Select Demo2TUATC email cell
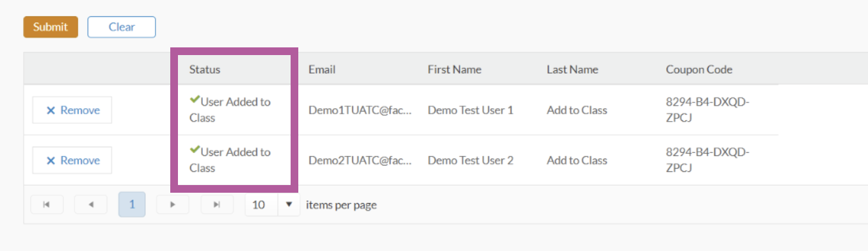The image size is (868, 251). 360,160
